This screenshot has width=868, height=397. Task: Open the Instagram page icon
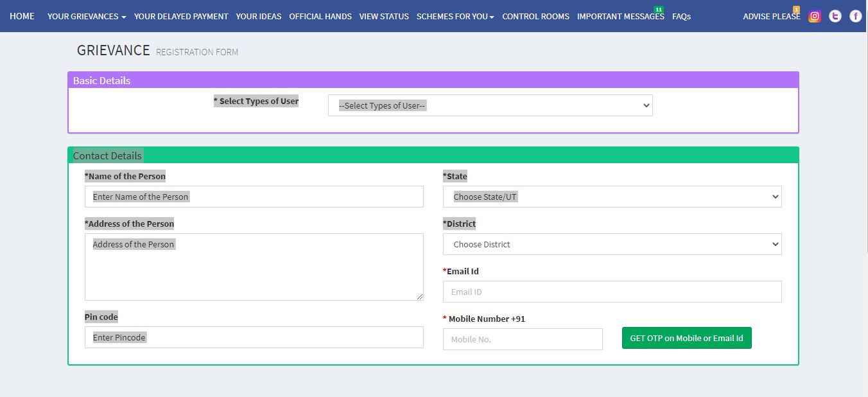814,16
